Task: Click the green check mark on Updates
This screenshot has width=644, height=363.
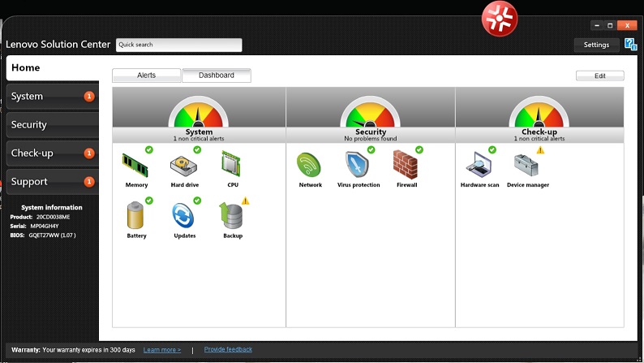Action: [x=197, y=201]
